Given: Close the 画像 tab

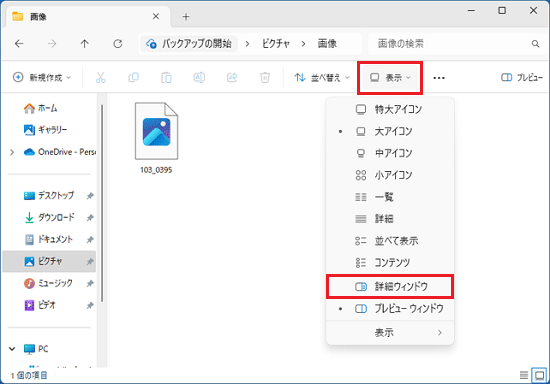Looking at the screenshot, I should click(156, 16).
